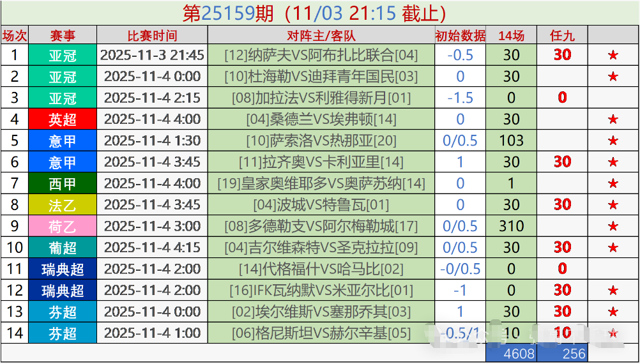Click the red 英超 league cell
Image resolution: width=640 pixels, height=364 pixels.
tap(63, 119)
